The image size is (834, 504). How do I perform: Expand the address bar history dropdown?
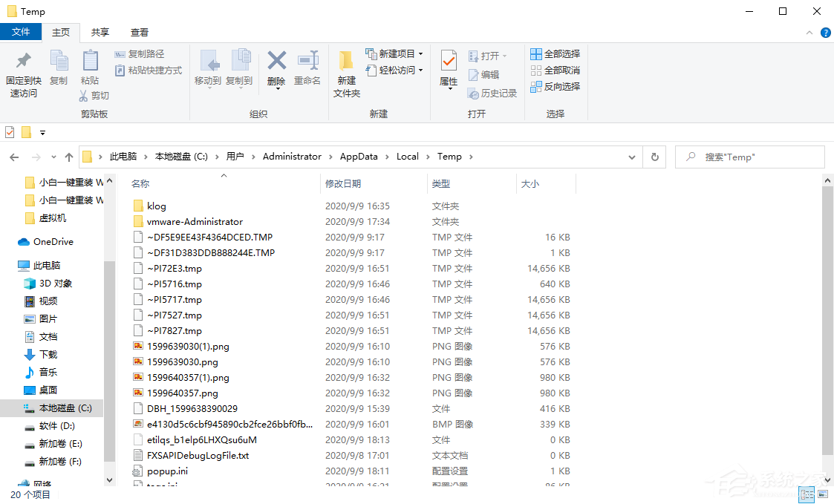coord(633,157)
